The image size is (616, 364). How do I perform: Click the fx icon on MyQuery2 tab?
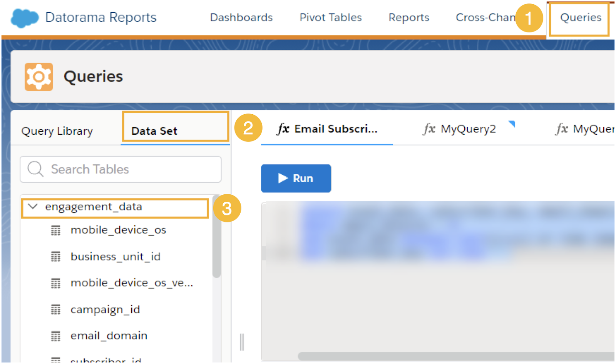click(429, 129)
